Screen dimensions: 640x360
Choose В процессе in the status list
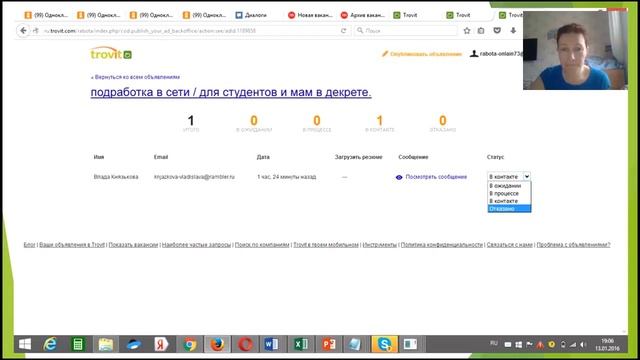click(509, 193)
